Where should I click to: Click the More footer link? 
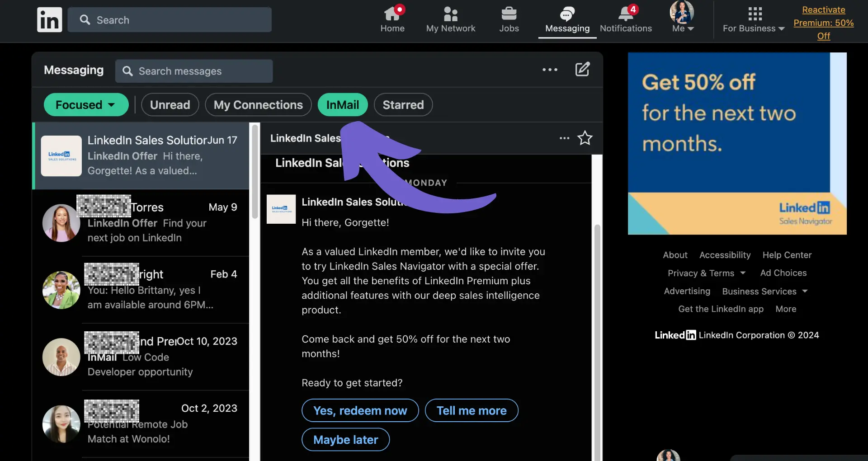coord(786,309)
